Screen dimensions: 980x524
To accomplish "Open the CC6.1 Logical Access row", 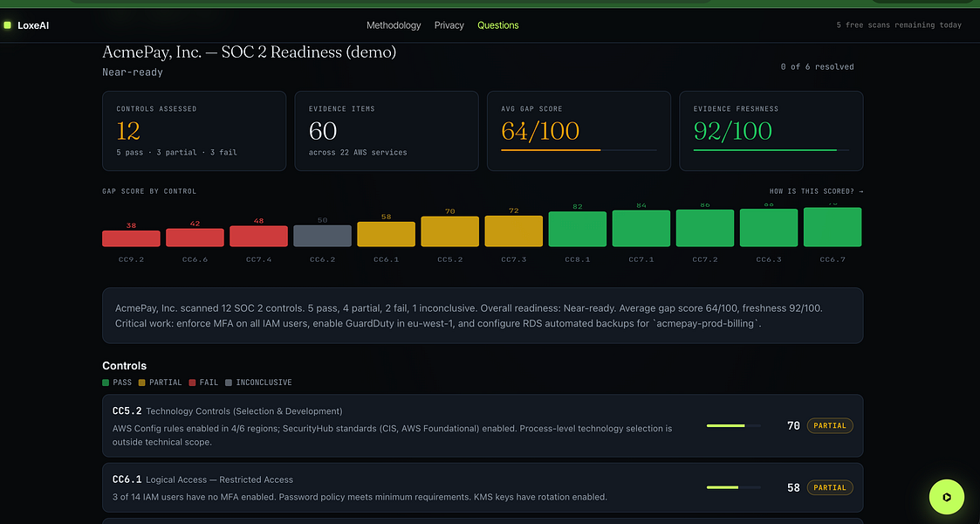I will tap(483, 487).
